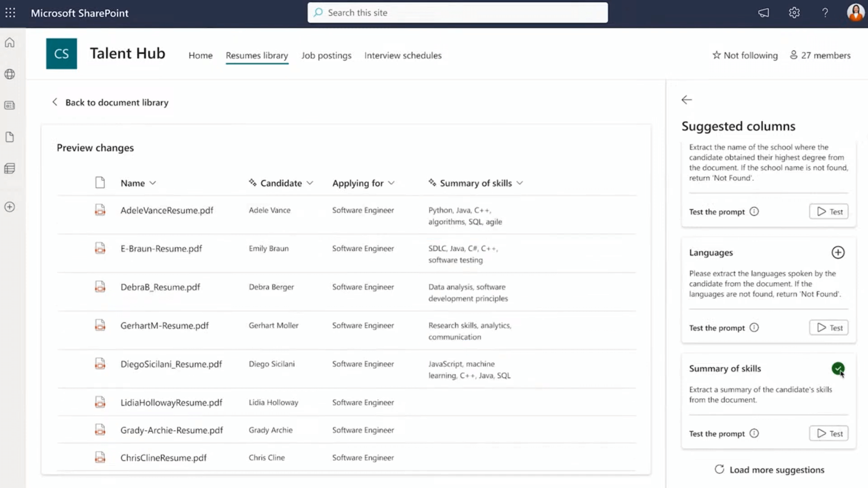Open the Candidate column dropdown
This screenshot has width=868, height=488.
pyautogui.click(x=310, y=183)
